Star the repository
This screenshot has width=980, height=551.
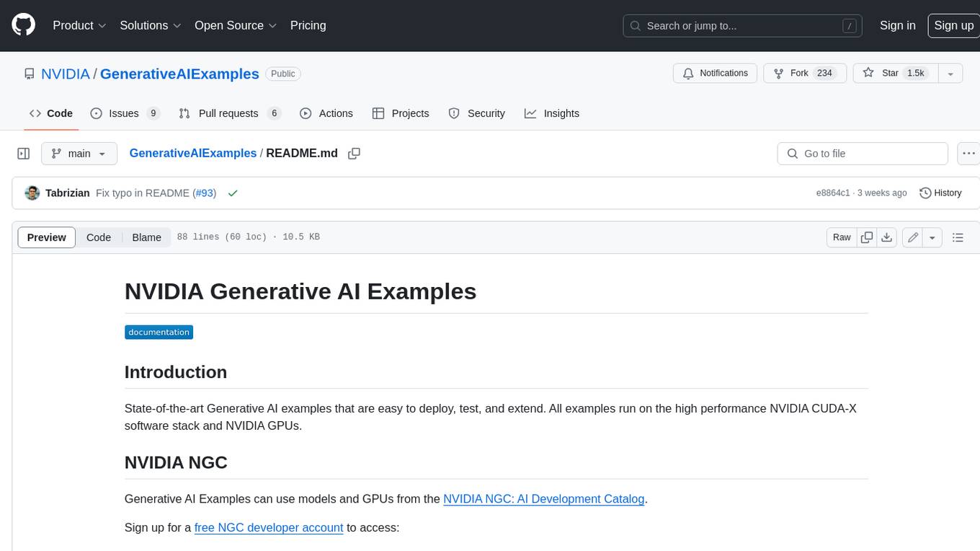[x=894, y=73]
